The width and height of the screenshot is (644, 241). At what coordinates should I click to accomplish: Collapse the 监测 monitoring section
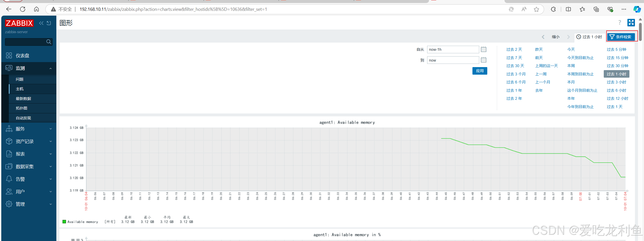coord(29,68)
